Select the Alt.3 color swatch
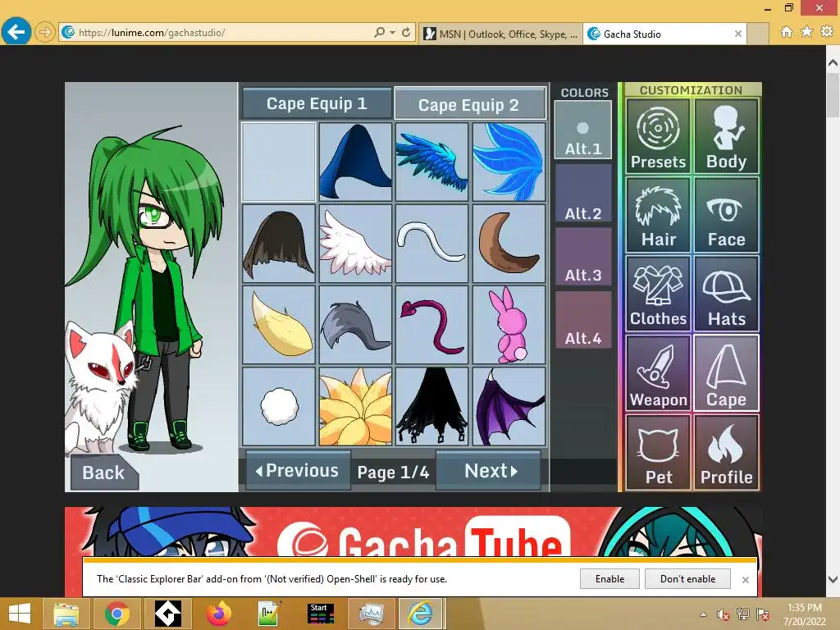The width and height of the screenshot is (840, 630). point(583,257)
